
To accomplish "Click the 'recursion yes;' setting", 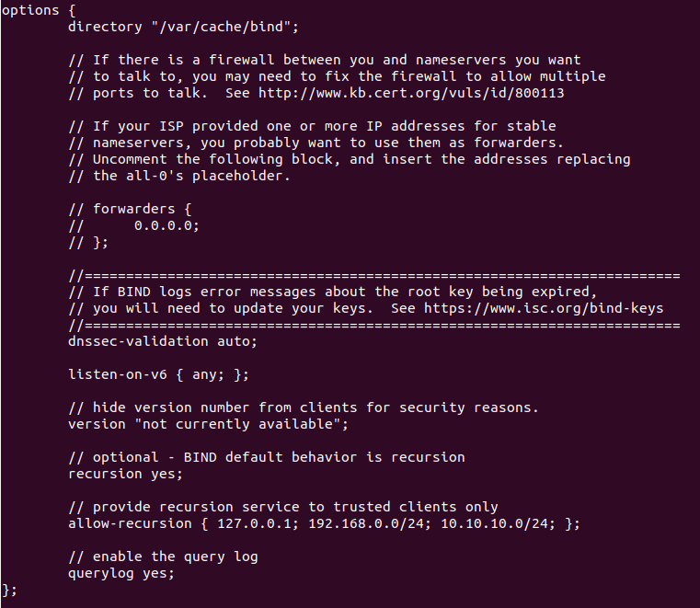I will pos(125,474).
